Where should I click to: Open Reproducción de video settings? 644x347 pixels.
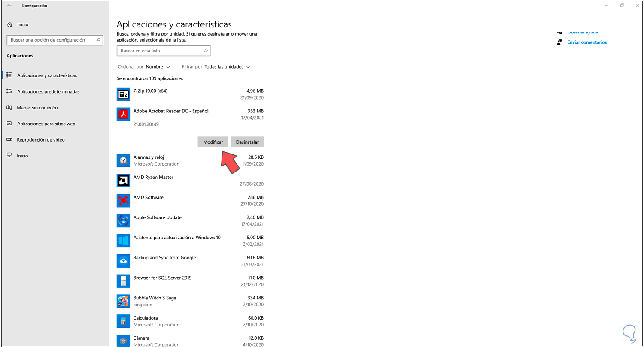coord(41,140)
